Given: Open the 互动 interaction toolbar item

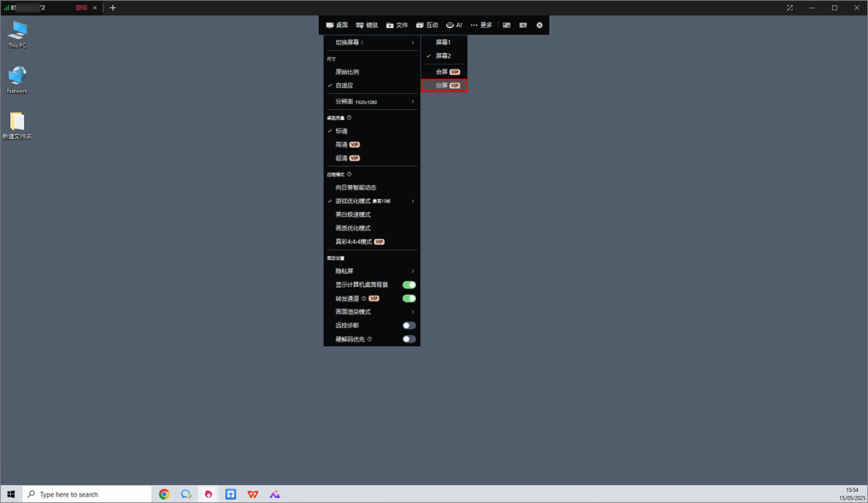Looking at the screenshot, I should click(427, 25).
